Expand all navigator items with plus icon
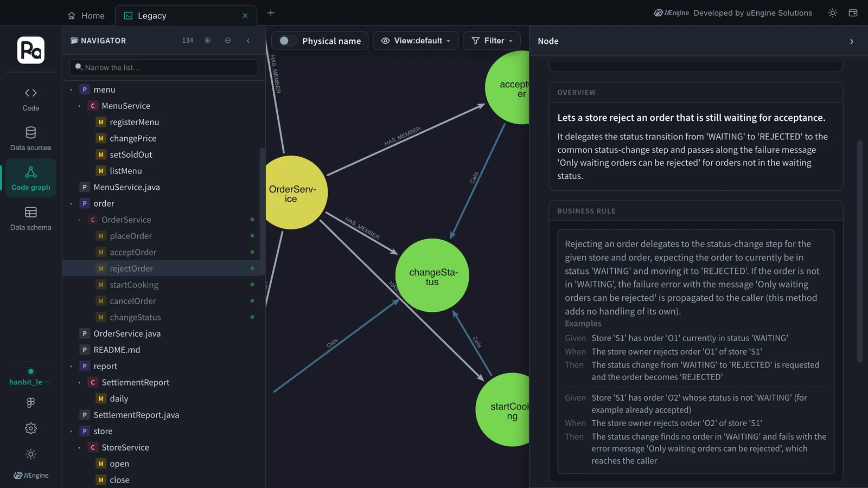868x488 pixels. click(207, 41)
